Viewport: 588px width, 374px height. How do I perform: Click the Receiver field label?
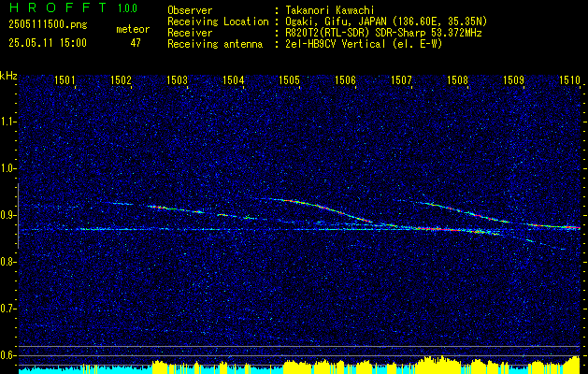click(190, 33)
